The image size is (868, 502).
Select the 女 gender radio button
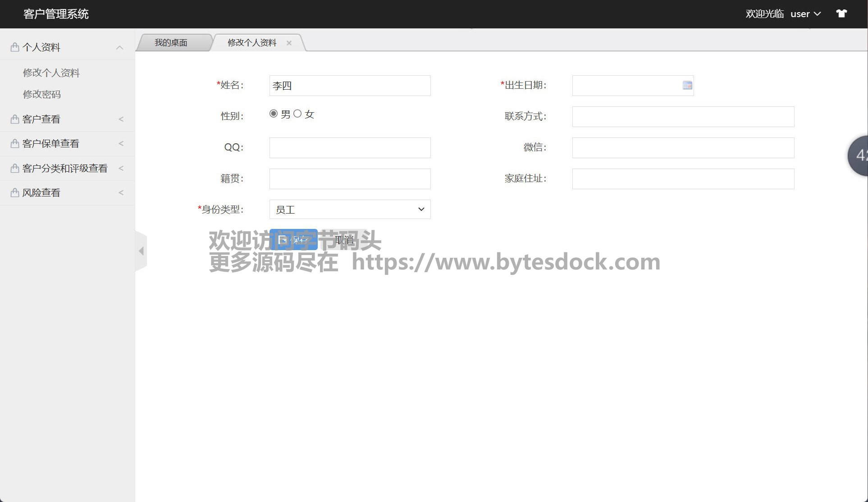pos(297,114)
